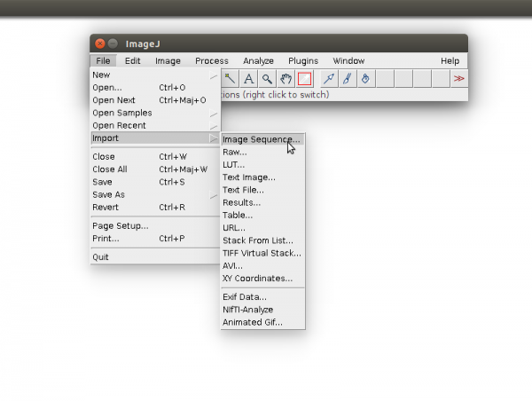Select Text Image... import option

[262, 177]
